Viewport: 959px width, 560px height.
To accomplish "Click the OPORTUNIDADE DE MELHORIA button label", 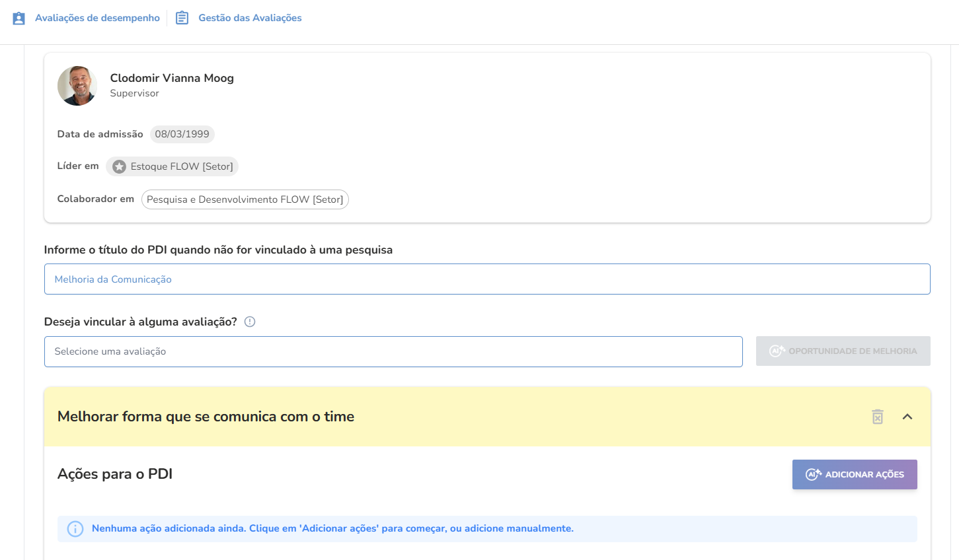I will [853, 351].
